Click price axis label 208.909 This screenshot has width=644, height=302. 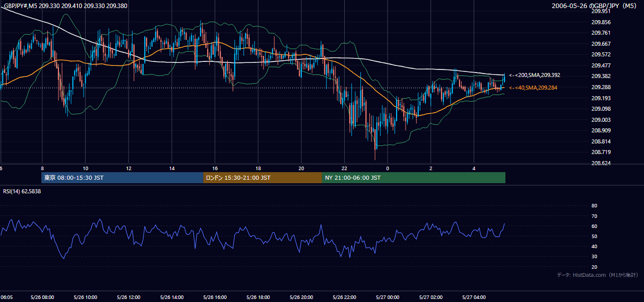(601, 130)
